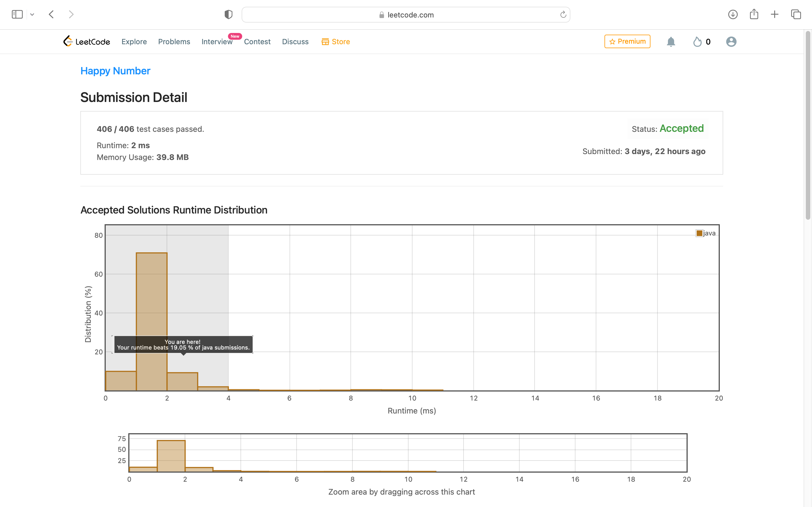Reload the page with refresh icon
The image size is (812, 507).
pos(563,14)
